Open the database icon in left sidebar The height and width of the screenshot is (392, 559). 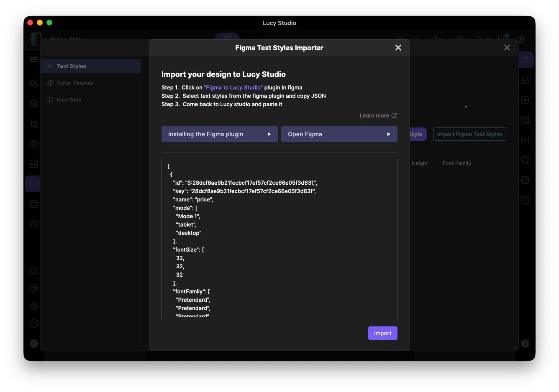click(34, 204)
